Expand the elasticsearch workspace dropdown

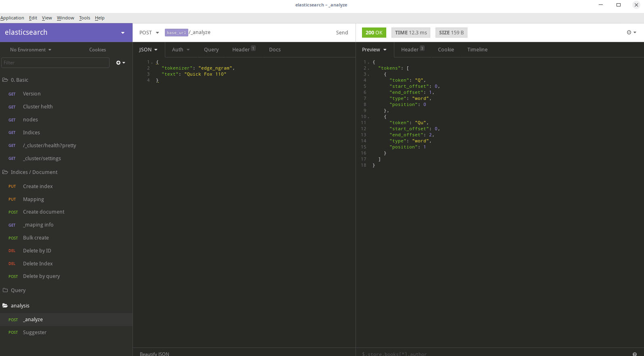click(x=122, y=33)
